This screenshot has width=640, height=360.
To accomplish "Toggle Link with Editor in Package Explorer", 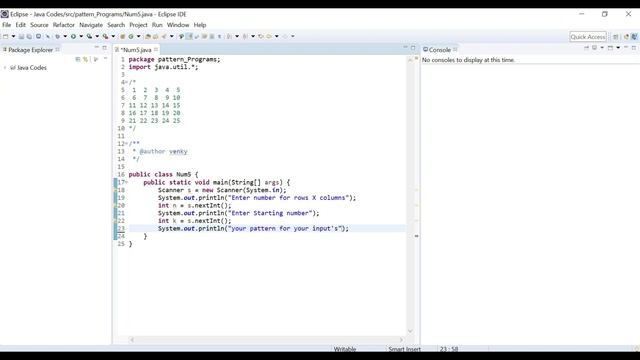I will pyautogui.click(x=85, y=59).
